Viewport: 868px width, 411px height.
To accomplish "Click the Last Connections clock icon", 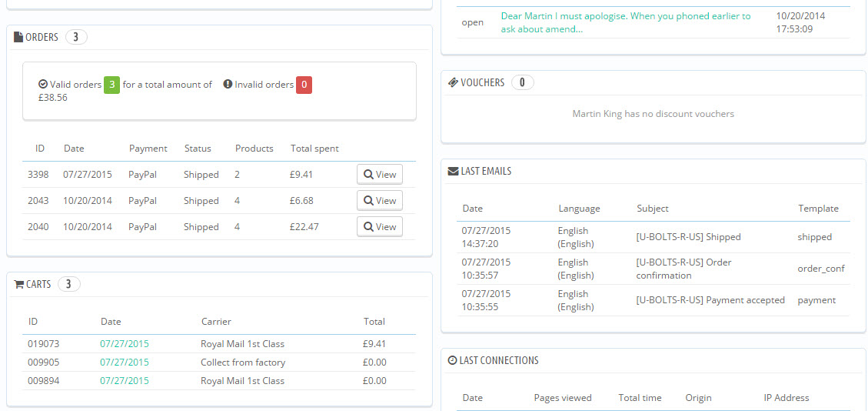I will [452, 360].
